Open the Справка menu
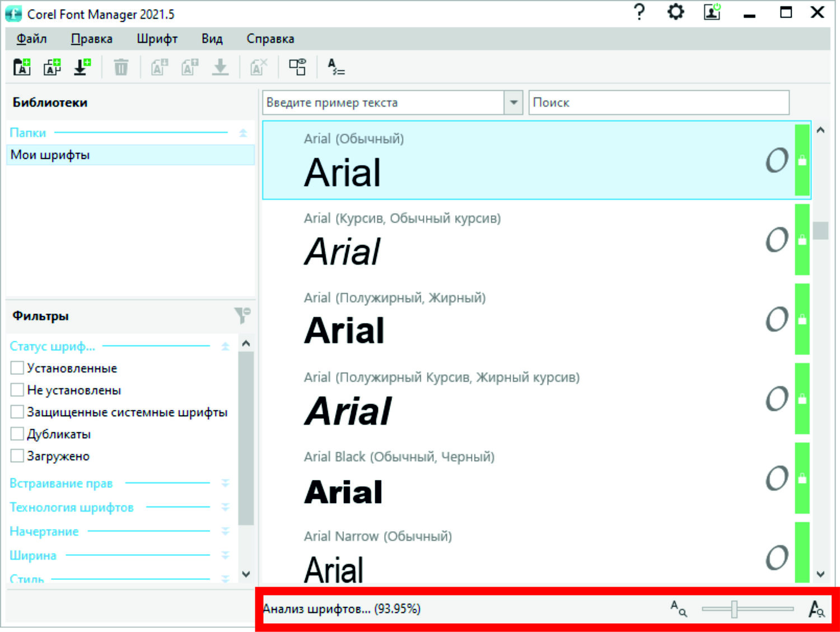The height and width of the screenshot is (632, 840). click(x=270, y=39)
